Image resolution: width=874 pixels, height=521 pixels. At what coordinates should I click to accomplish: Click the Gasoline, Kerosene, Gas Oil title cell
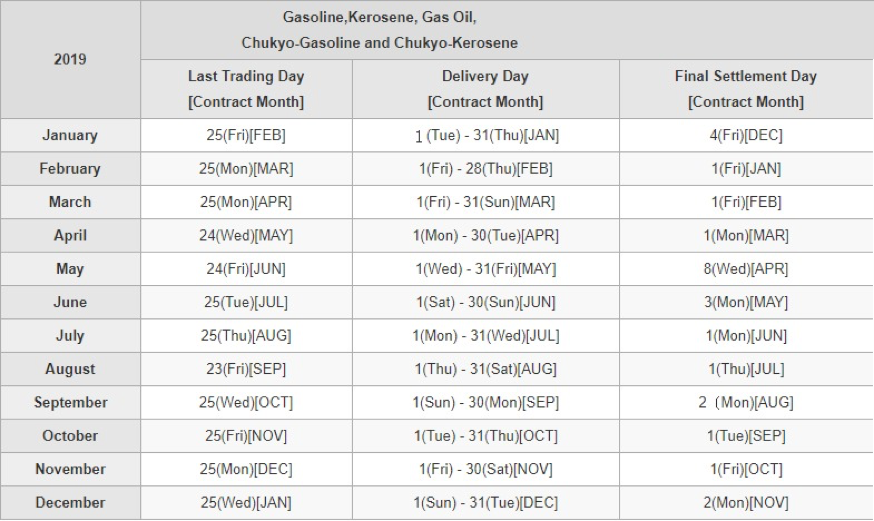pyautogui.click(x=507, y=30)
